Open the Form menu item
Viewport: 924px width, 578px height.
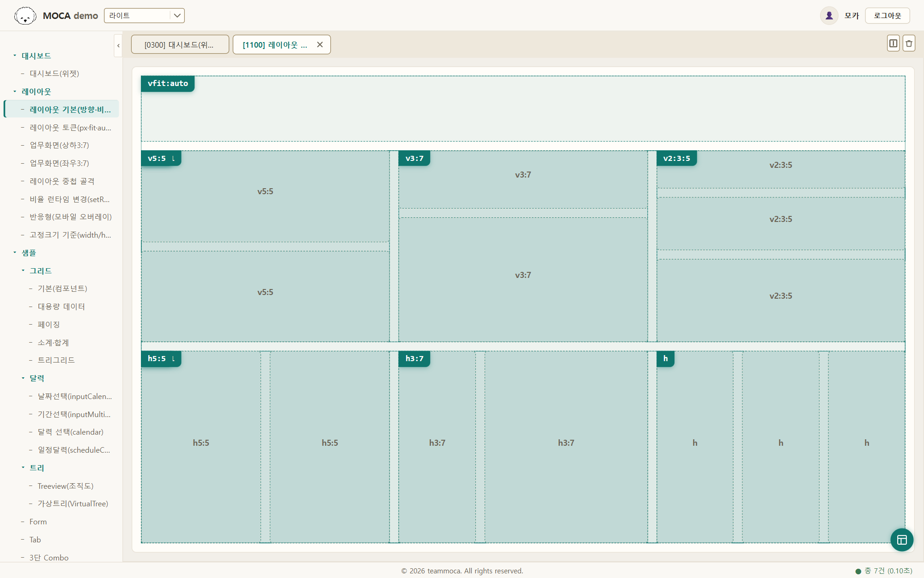[38, 522]
